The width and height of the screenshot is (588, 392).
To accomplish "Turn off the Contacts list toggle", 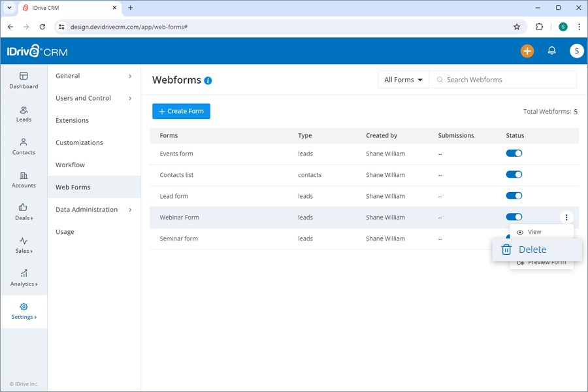I will pos(514,174).
